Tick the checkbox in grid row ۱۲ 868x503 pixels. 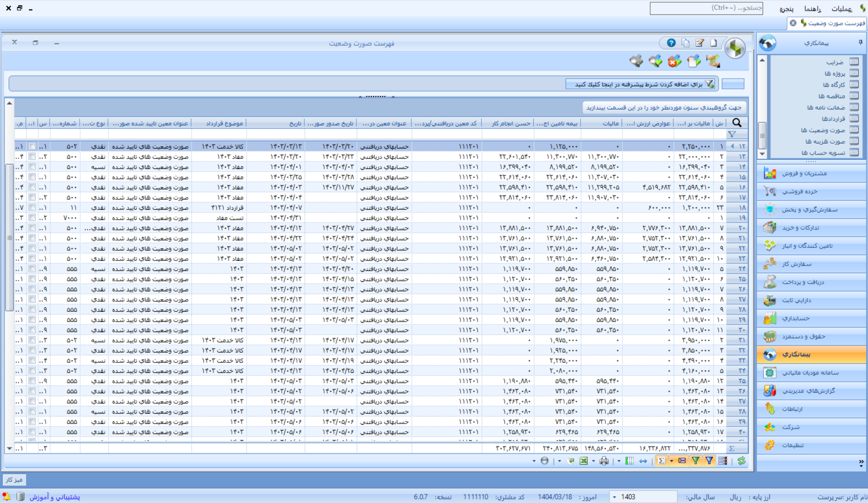32,146
